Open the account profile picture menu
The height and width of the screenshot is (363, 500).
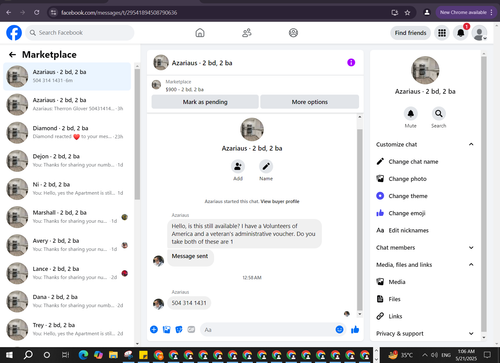[479, 33]
